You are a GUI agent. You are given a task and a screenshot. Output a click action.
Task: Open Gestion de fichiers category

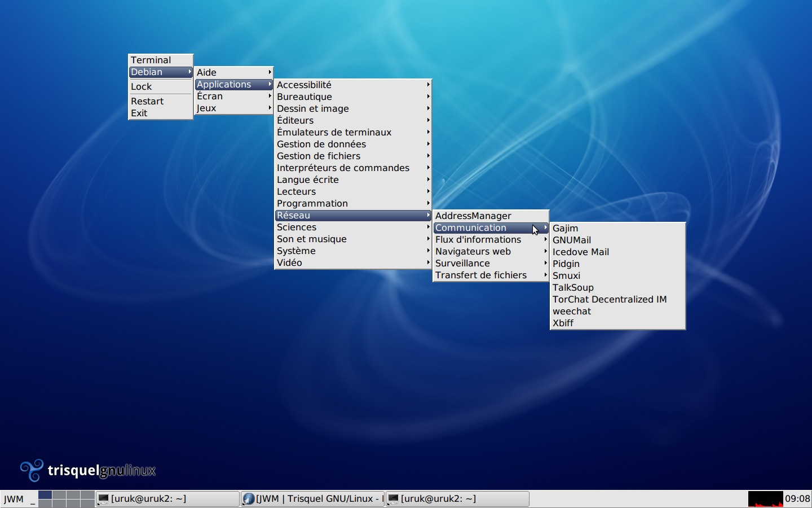click(x=353, y=156)
